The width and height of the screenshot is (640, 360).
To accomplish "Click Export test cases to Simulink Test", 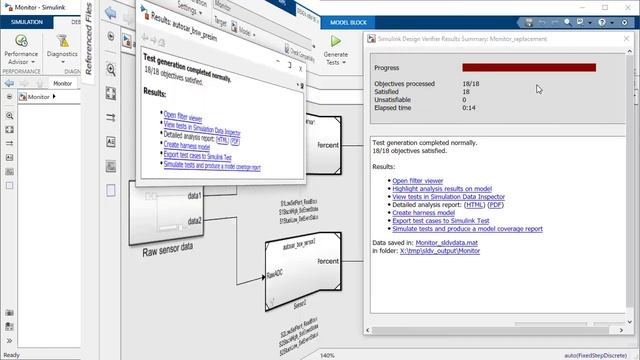I will click(x=440, y=221).
